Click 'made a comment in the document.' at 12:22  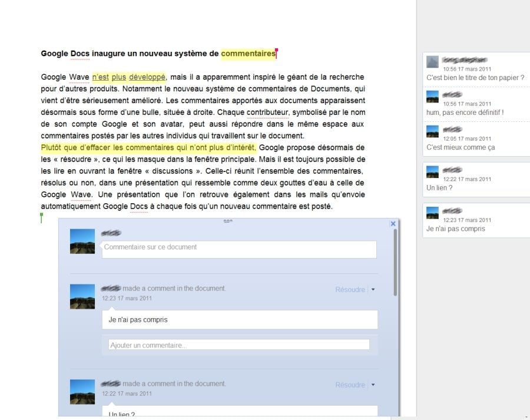pos(174,384)
